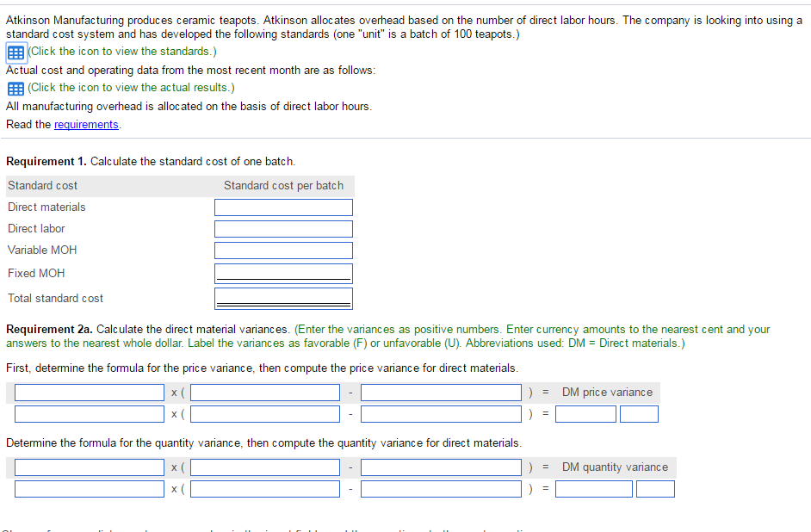Select middle box of quantity variance computation row
The height and width of the screenshot is (532, 811).
265,489
